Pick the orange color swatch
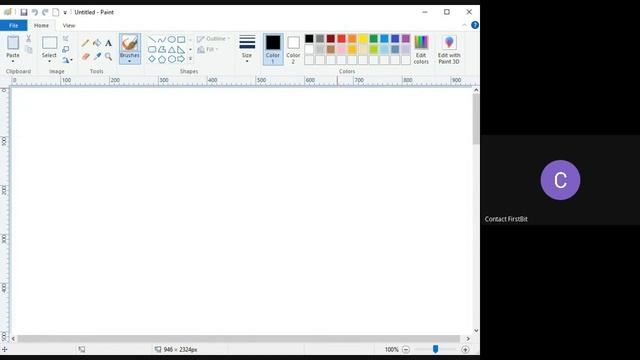Image resolution: width=640 pixels, height=360 pixels. pyautogui.click(x=352, y=39)
